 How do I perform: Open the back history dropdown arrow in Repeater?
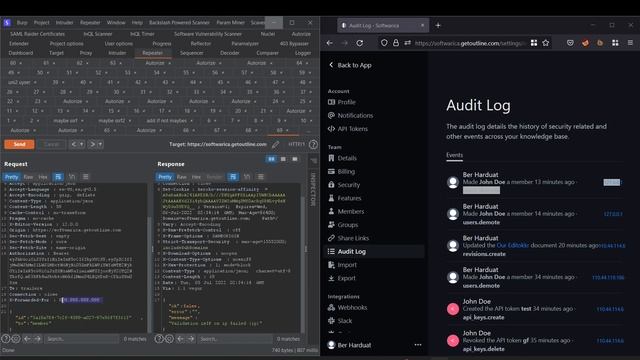(82, 144)
